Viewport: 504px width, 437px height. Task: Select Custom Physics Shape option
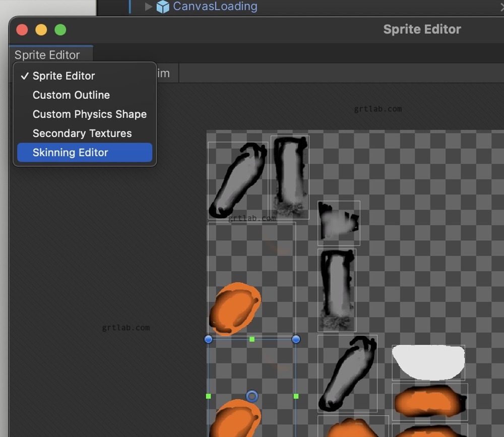[89, 114]
